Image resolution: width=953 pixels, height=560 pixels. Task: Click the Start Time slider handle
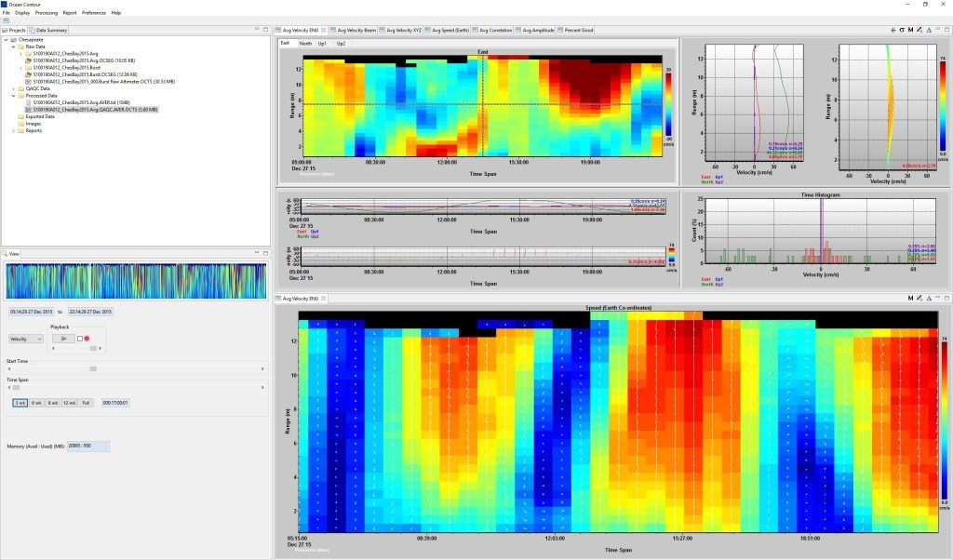[93, 369]
